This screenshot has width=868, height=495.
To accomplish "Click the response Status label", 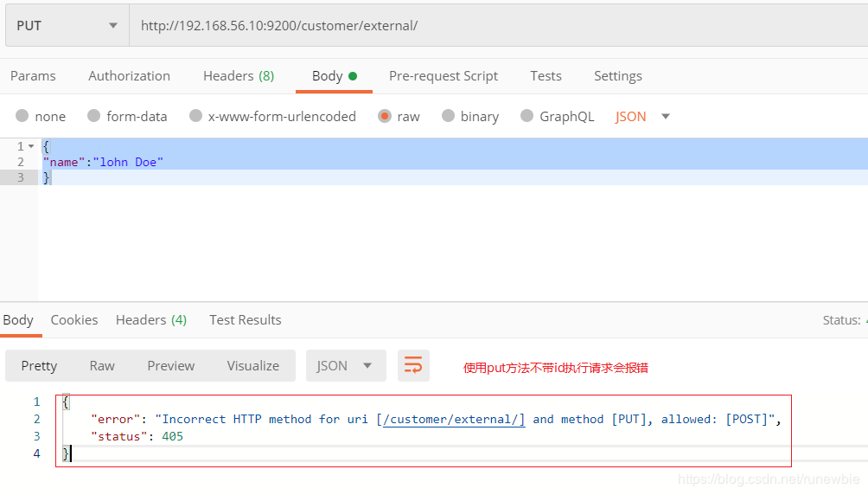I will (x=841, y=320).
